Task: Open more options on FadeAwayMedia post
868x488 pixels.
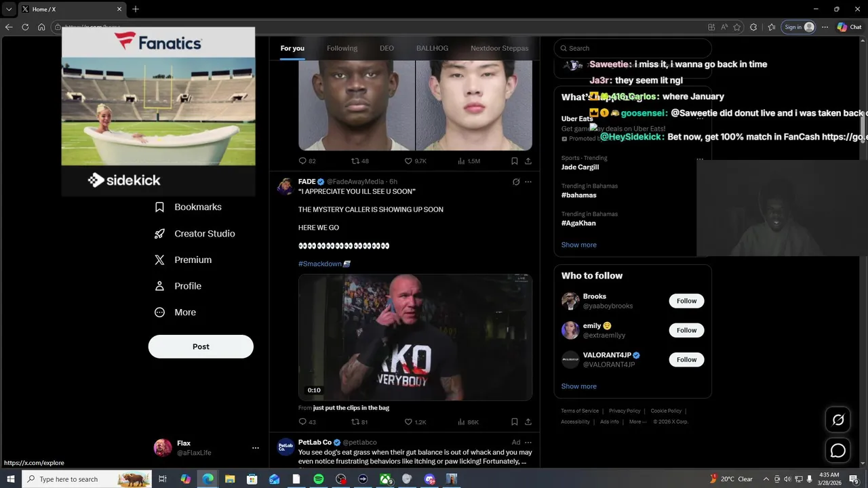Action: (528, 182)
